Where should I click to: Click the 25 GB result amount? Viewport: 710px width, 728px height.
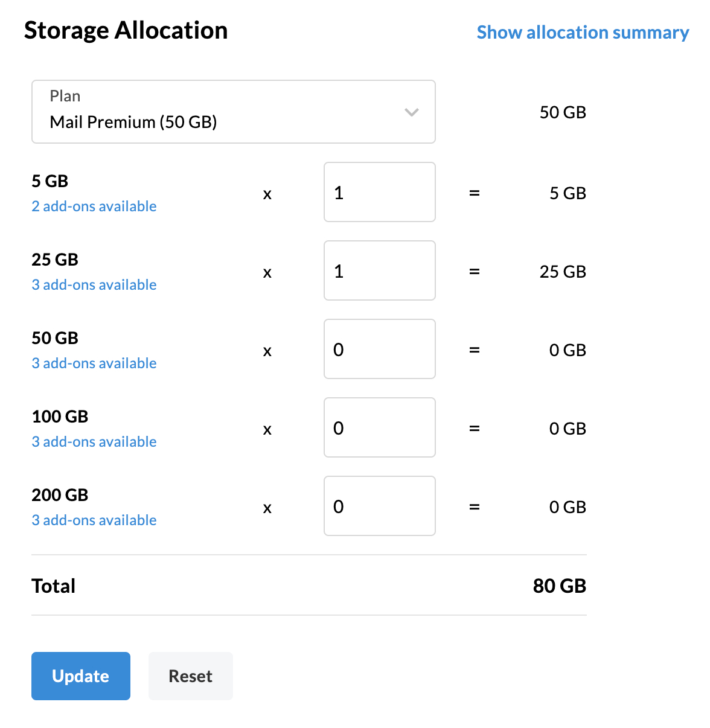pyautogui.click(x=563, y=272)
